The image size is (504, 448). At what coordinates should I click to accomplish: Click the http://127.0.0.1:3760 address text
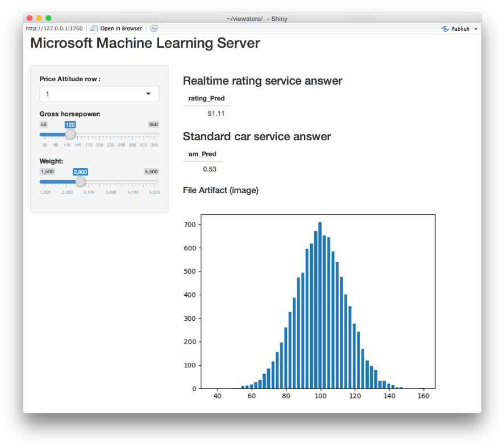click(54, 28)
